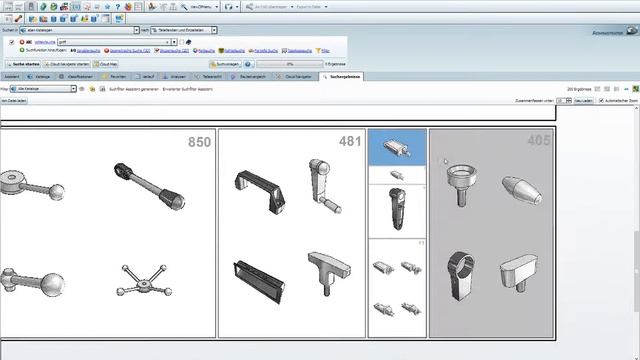Toggle checkbox right of search text field
Viewport: 640px width, 360px height.
[182, 42]
